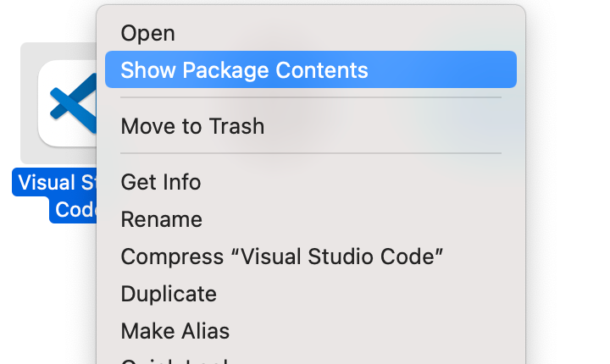
Task: Make a copy using the Duplicate entry
Action: click(x=169, y=294)
